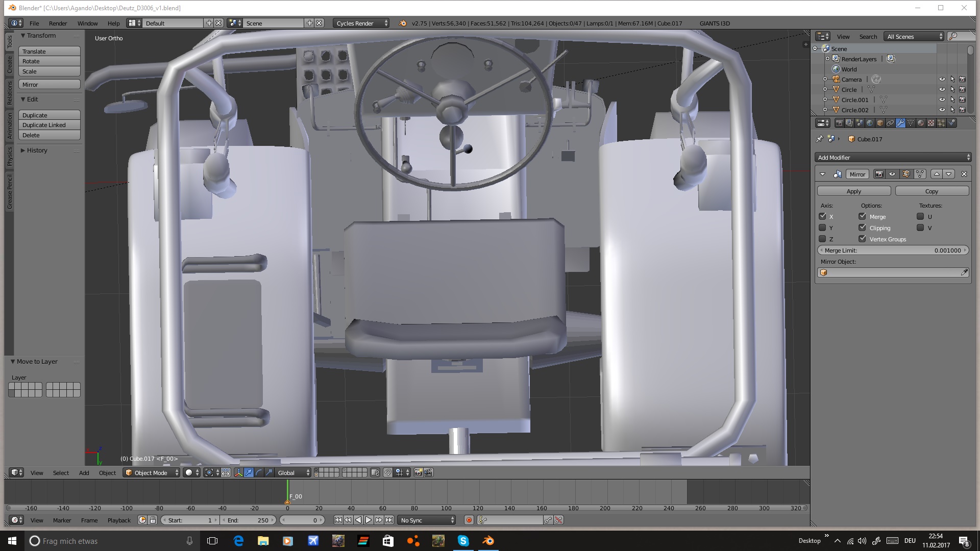Open Object Constraints chain icon tab
The width and height of the screenshot is (980, 551).
point(890,123)
